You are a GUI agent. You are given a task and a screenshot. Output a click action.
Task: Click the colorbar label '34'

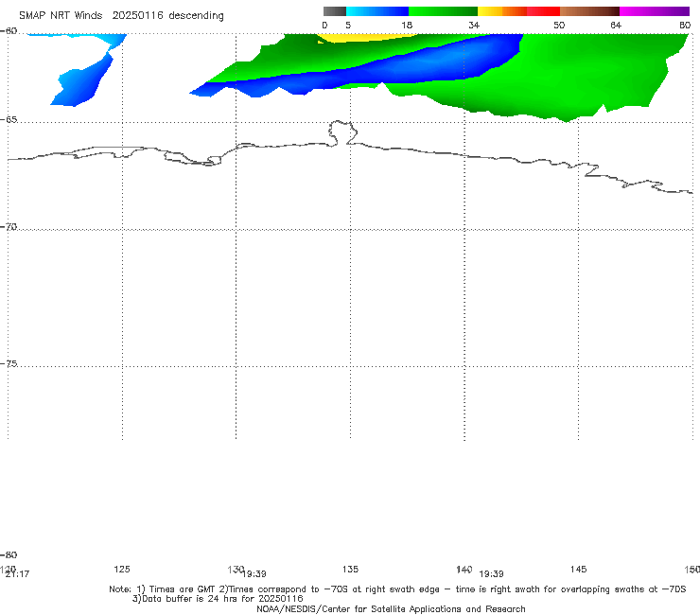pyautogui.click(x=474, y=26)
